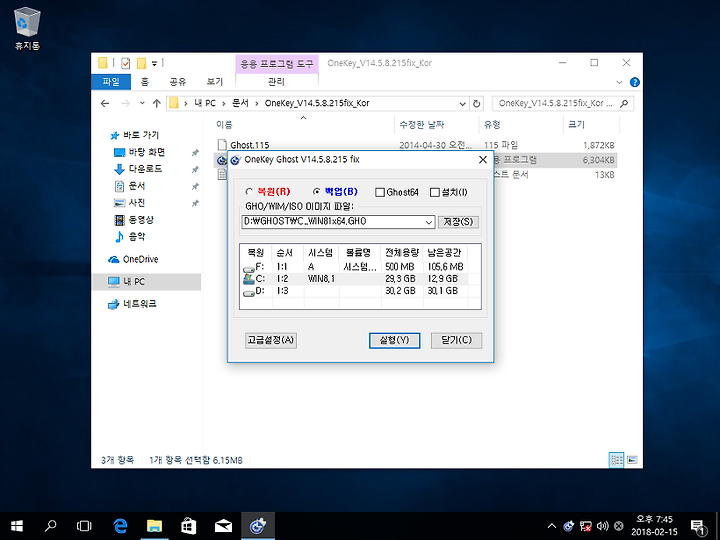This screenshot has height=540, width=720.
Task: Sort by 크기 size column header
Action: pyautogui.click(x=577, y=125)
